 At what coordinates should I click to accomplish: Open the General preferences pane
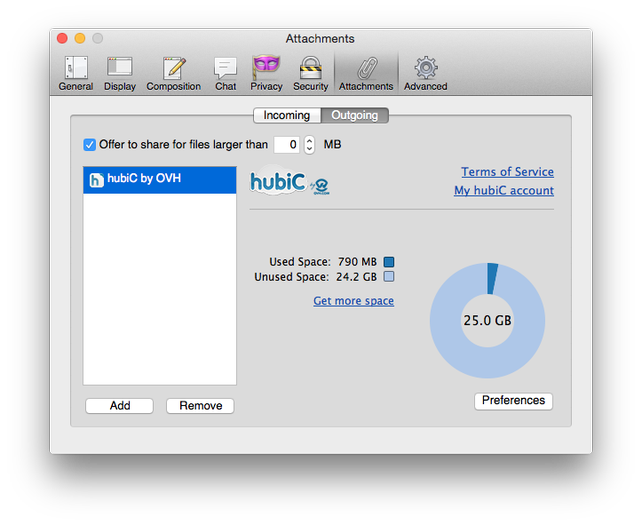(76, 74)
